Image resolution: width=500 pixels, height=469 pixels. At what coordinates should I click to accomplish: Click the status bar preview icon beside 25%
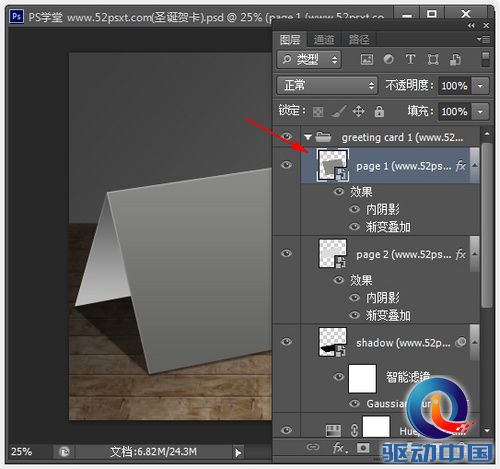64,452
